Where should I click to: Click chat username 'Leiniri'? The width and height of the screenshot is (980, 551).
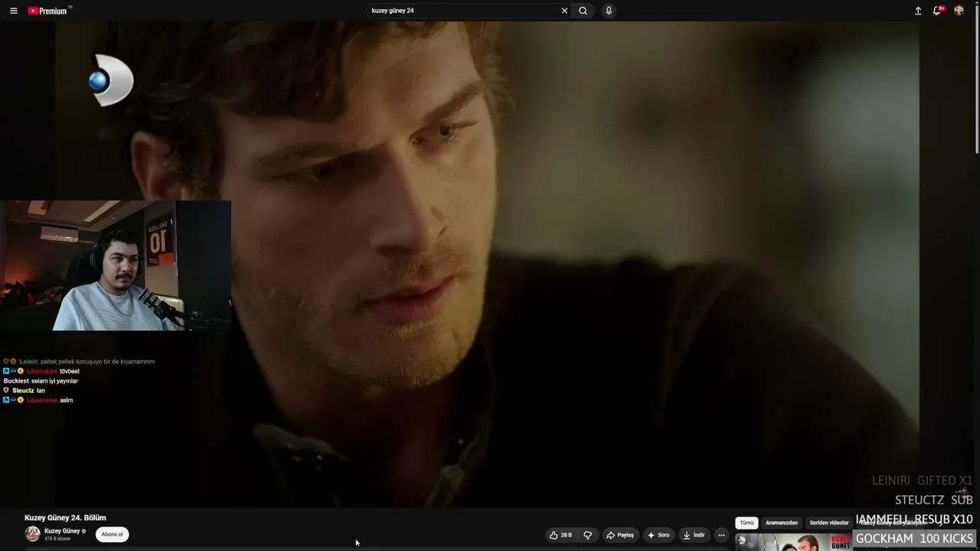(x=28, y=361)
